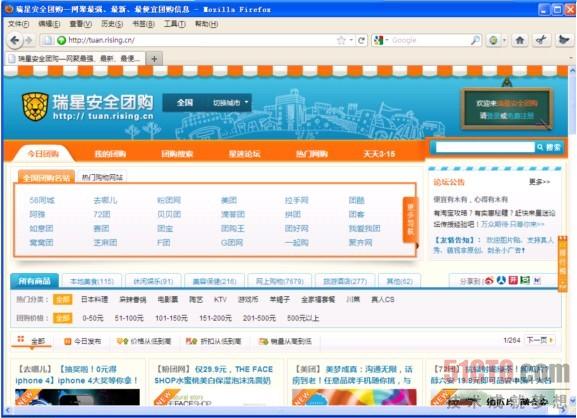This screenshot has width=577, height=418.
Task: Select the 500元以上 price filter
Action: 302,318
